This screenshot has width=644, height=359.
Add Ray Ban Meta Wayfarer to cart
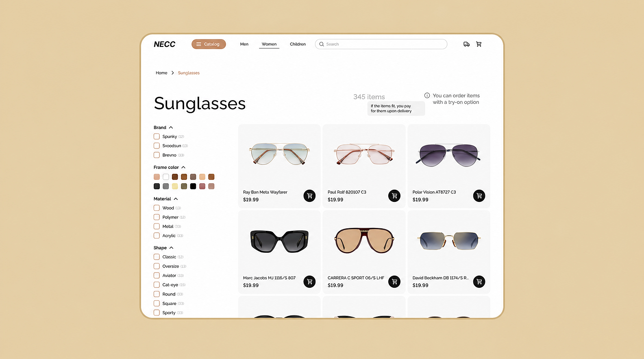point(309,196)
